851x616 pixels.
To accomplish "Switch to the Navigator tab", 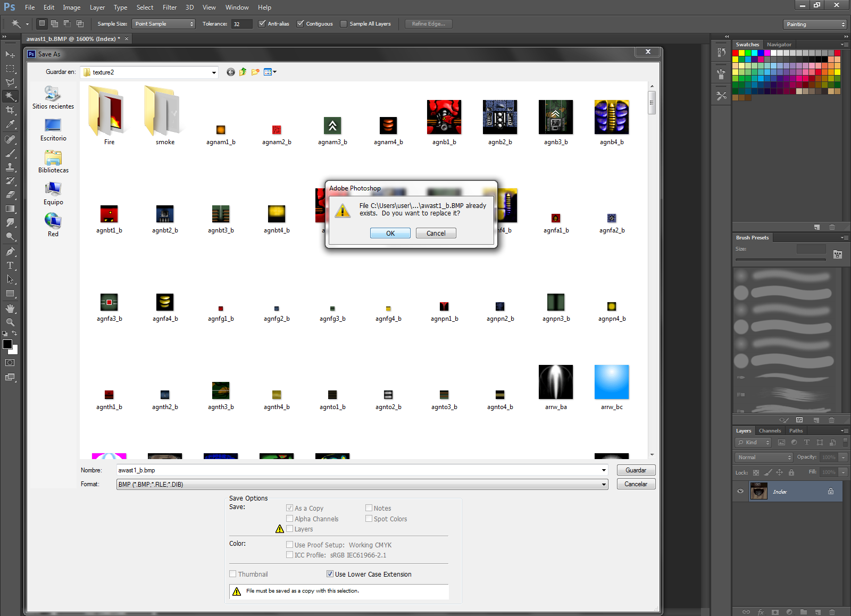I will (779, 45).
